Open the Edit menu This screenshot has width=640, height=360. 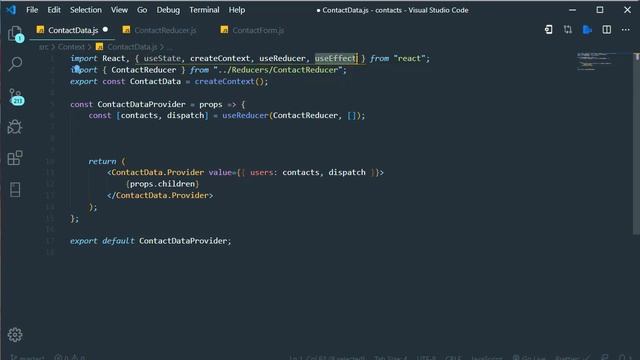54,10
